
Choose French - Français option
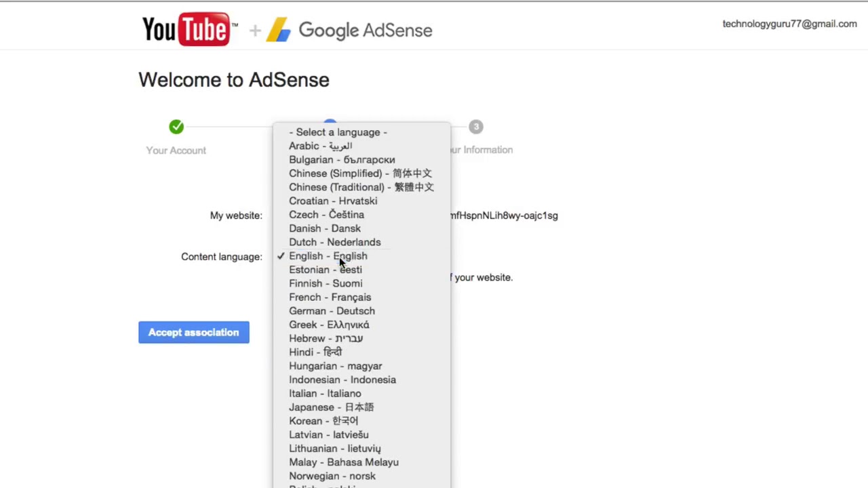(x=330, y=298)
